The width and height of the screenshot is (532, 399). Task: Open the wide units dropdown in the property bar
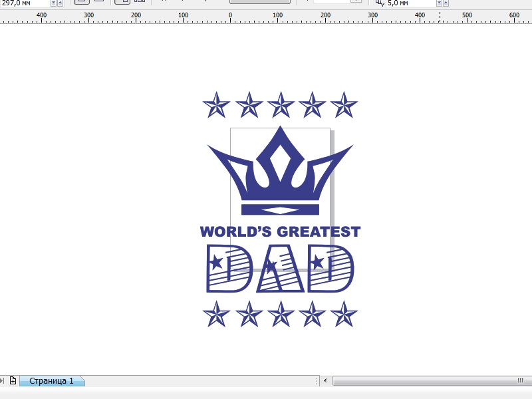click(260, 2)
